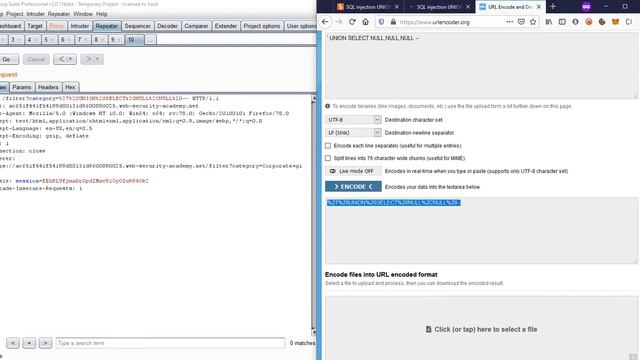Viewport: 640px width, 360px height.
Task: Open Intruder menu in Burp menu bar
Action: (x=36, y=14)
